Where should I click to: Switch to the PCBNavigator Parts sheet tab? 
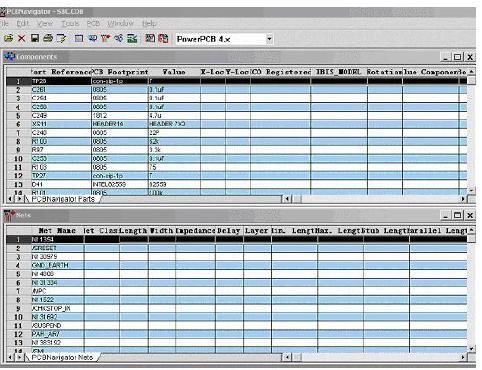[63, 199]
